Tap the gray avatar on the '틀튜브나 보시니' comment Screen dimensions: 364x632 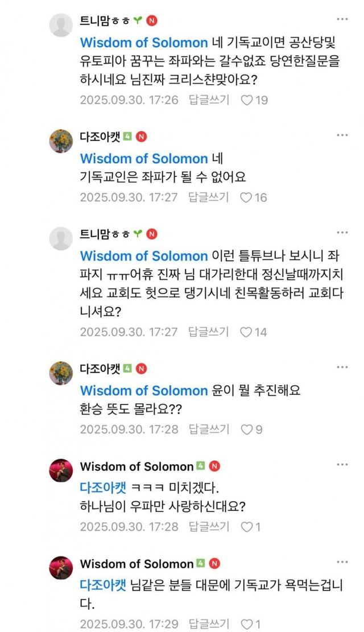61,238
